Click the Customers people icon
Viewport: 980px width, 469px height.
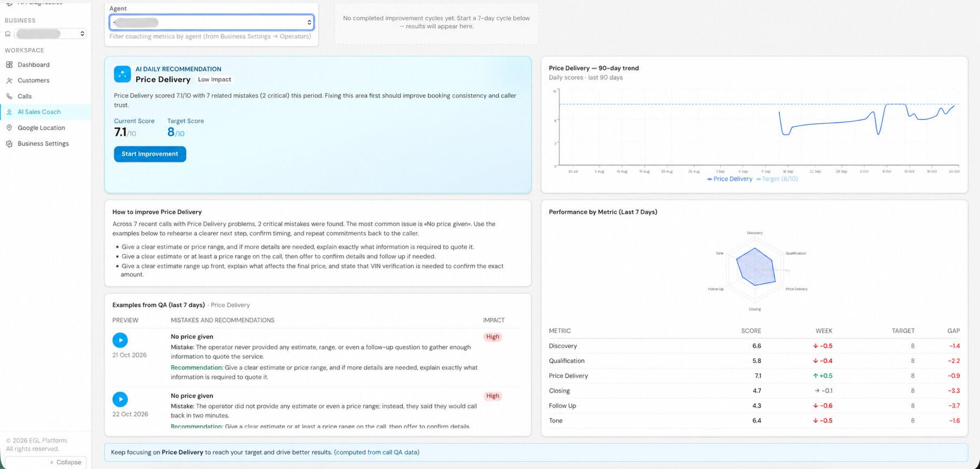point(9,81)
